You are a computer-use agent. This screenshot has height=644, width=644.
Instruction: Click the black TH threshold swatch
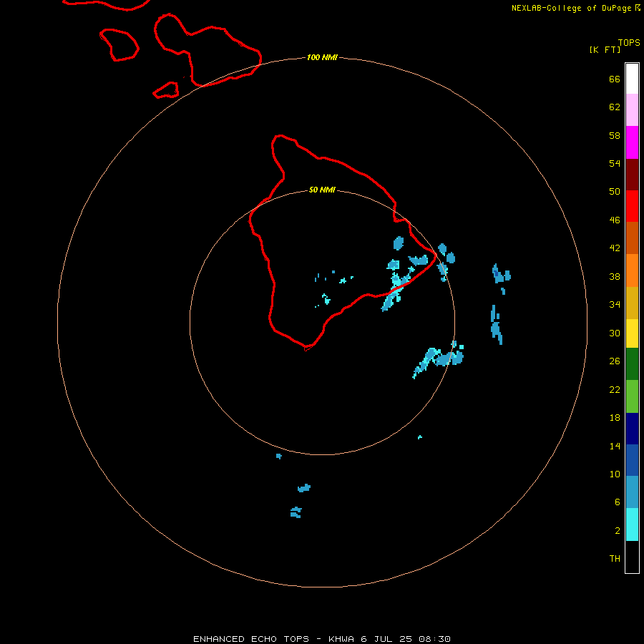[x=632, y=557]
